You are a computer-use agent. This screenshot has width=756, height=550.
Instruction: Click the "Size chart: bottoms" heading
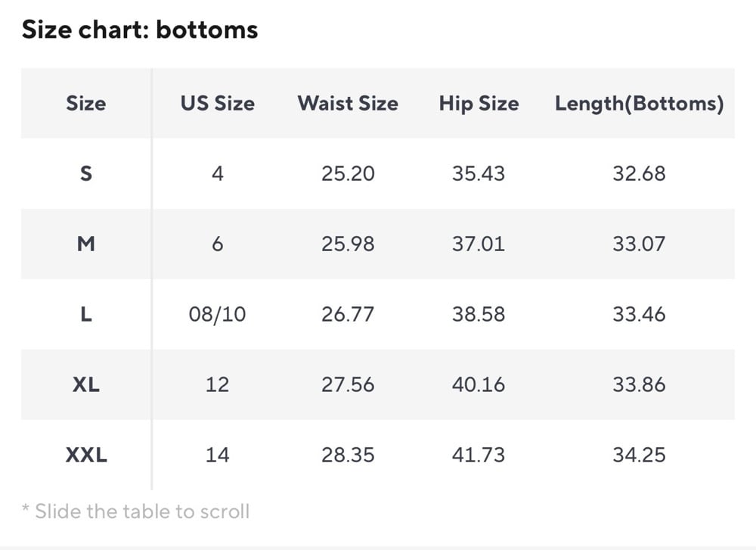(140, 30)
